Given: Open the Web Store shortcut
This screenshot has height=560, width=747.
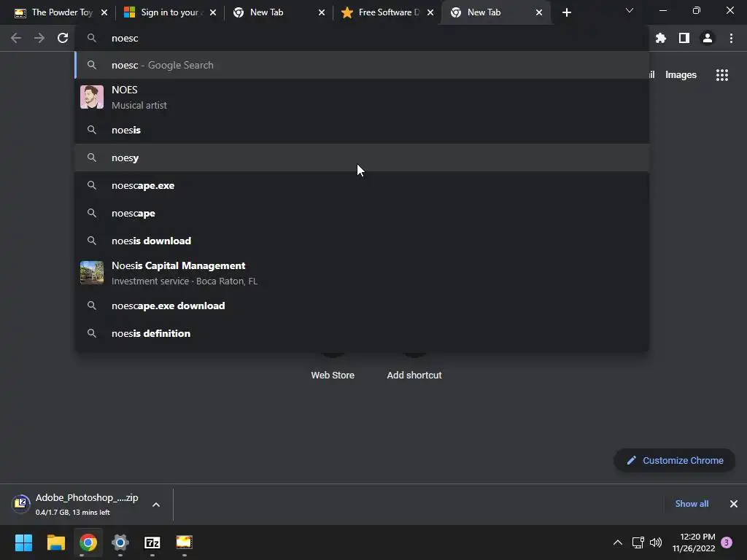Looking at the screenshot, I should pos(333,375).
